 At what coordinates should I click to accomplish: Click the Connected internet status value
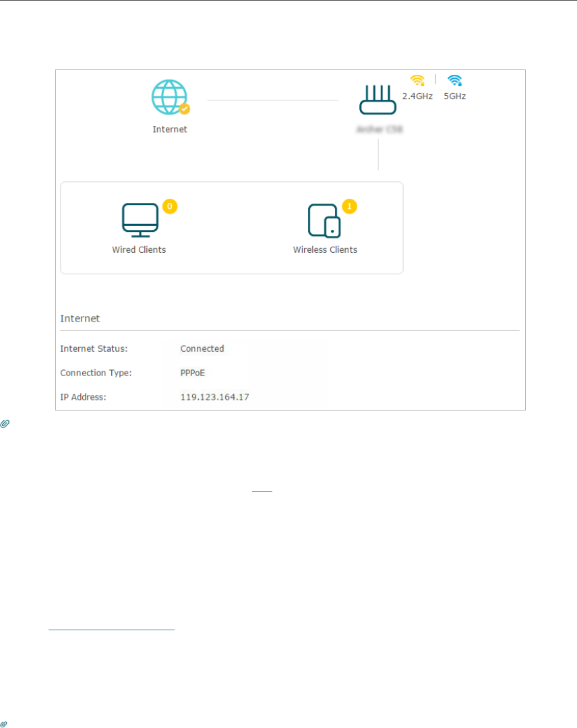(x=202, y=349)
